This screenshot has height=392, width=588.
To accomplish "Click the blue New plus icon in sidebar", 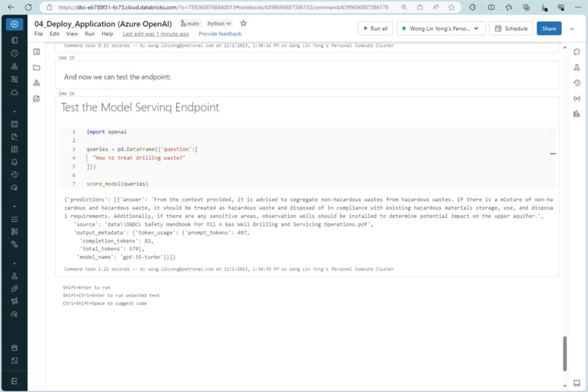I will (x=15, y=24).
